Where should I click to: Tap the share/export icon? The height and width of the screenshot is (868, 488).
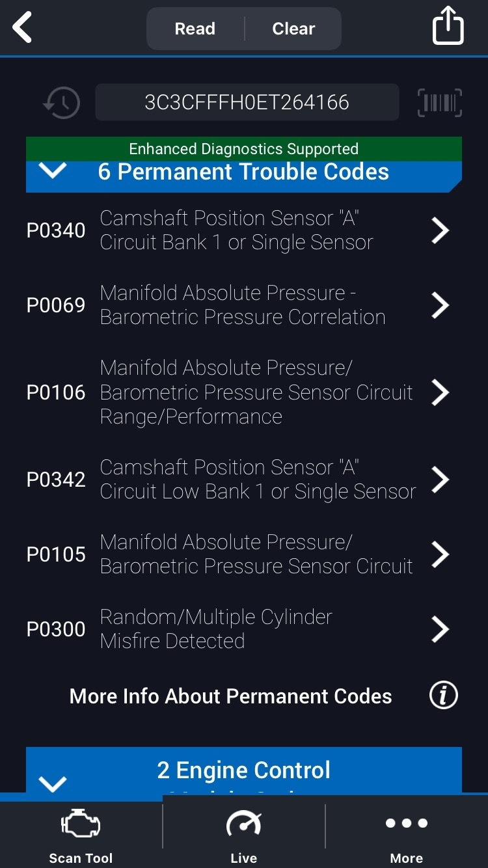pyautogui.click(x=448, y=26)
